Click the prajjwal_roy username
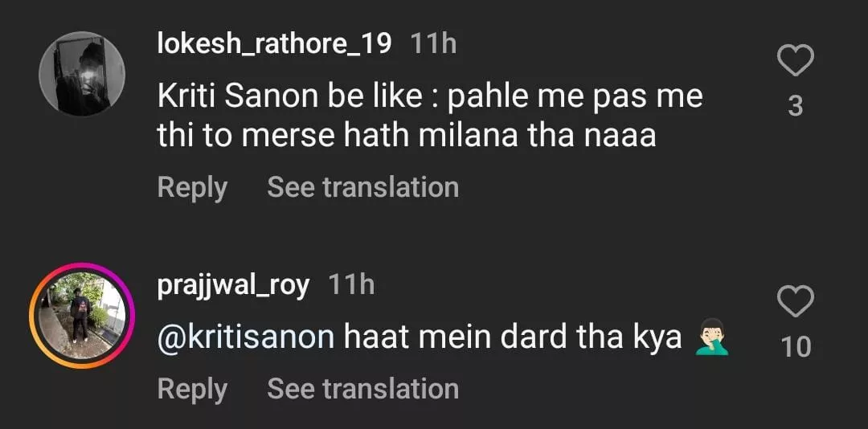This screenshot has width=868, height=429. [x=233, y=284]
